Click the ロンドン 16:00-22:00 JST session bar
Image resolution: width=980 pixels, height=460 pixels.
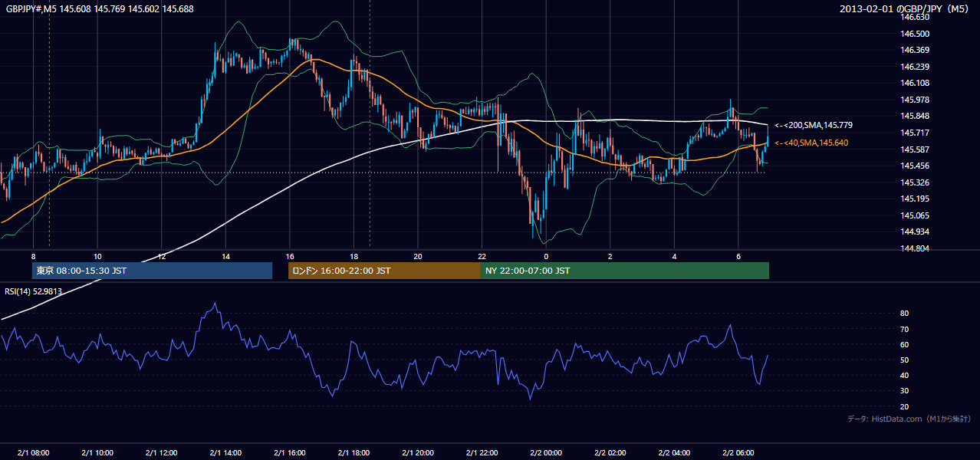coord(384,271)
